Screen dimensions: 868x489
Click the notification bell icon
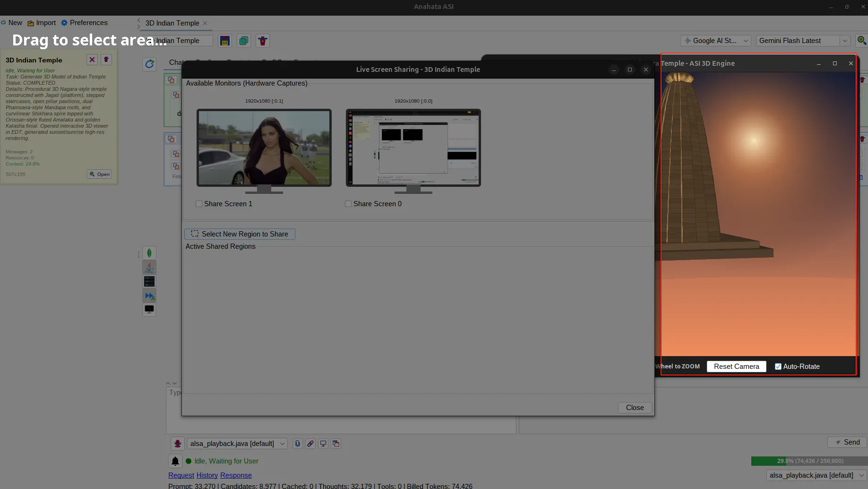pyautogui.click(x=175, y=461)
